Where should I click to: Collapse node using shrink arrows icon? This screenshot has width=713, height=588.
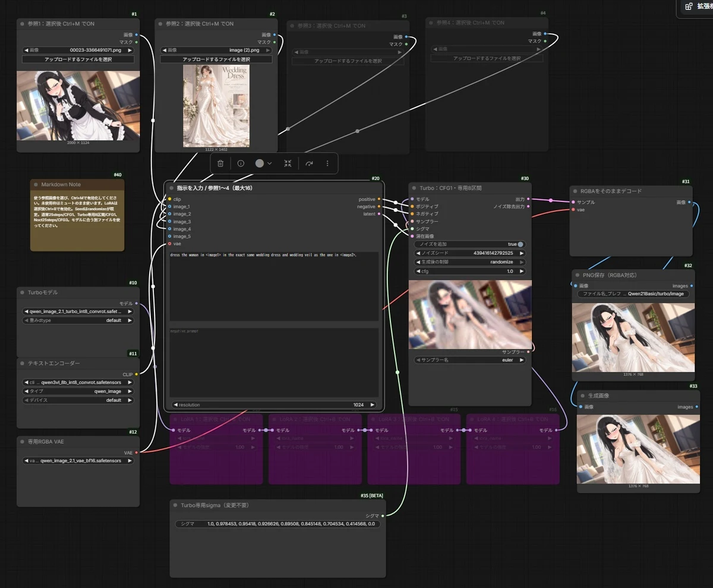click(x=288, y=163)
